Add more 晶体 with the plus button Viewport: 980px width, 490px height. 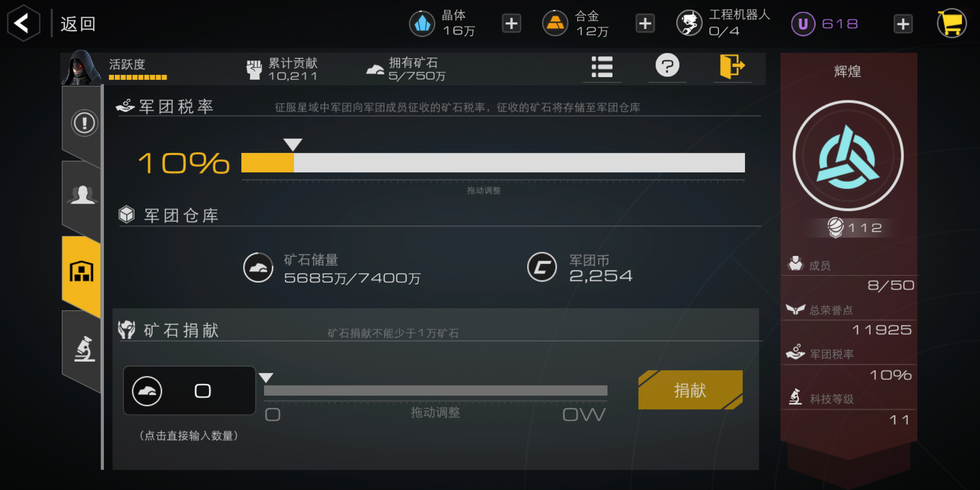(x=511, y=24)
